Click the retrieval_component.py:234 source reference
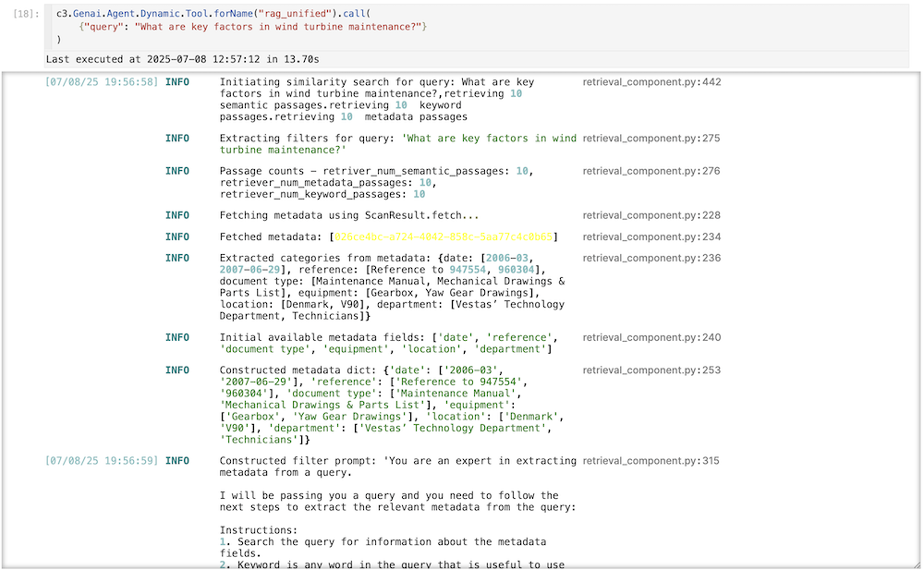The image size is (924, 570). point(651,236)
